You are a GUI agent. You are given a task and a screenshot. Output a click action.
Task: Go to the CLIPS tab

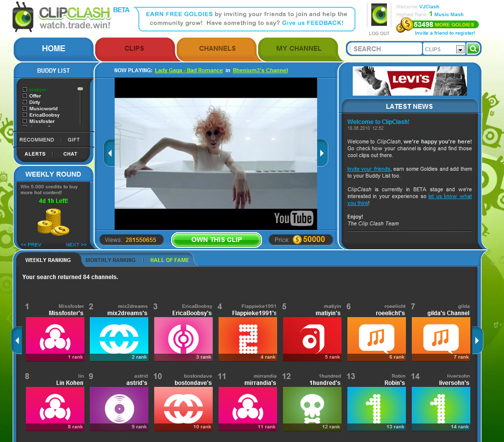point(134,48)
